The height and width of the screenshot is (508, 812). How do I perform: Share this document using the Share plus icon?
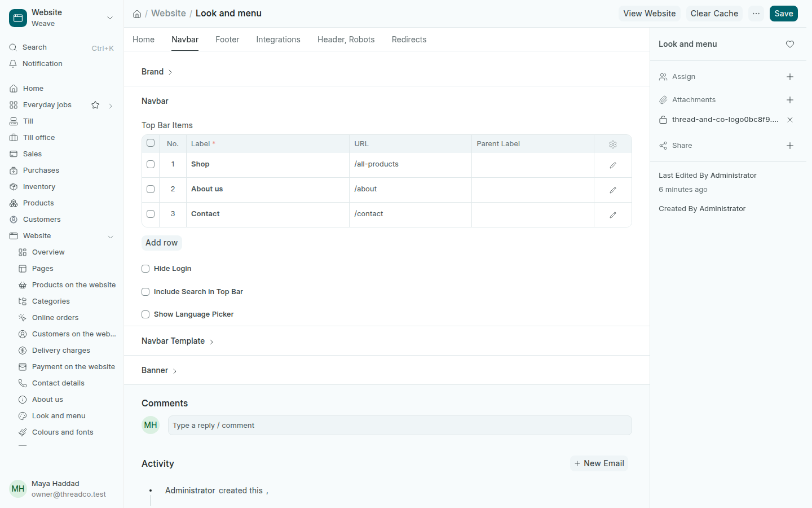(790, 146)
